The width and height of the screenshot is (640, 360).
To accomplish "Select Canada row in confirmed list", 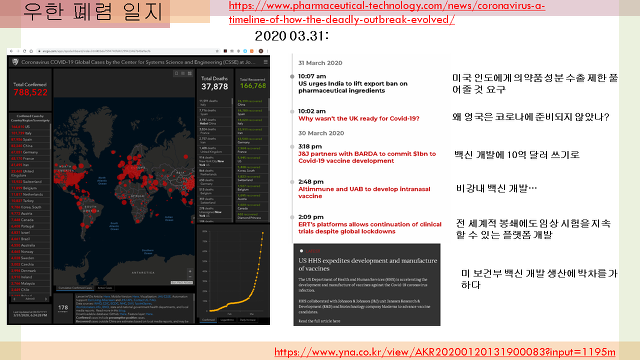I will pos(30,220).
